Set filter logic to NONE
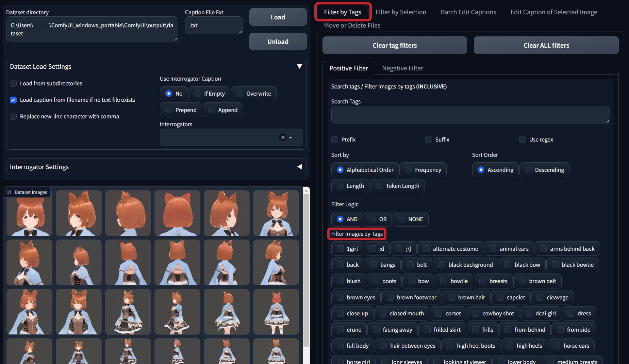This screenshot has height=364, width=629. [x=410, y=219]
